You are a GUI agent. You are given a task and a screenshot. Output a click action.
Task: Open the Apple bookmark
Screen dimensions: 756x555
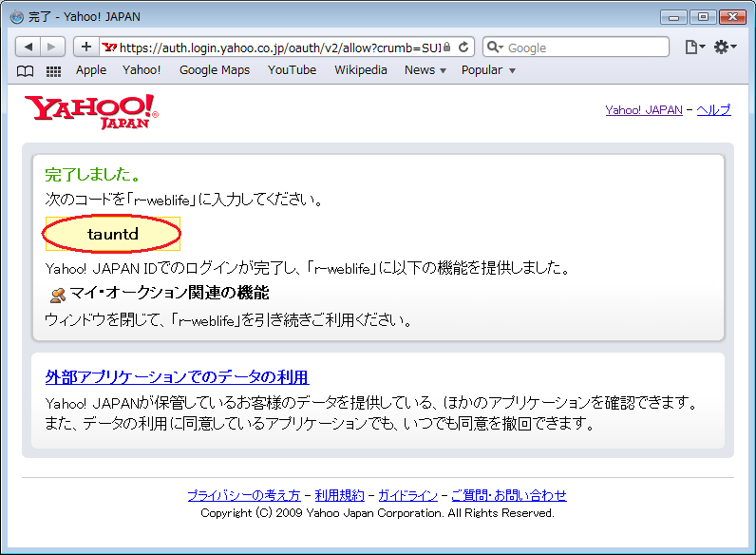pyautogui.click(x=90, y=70)
